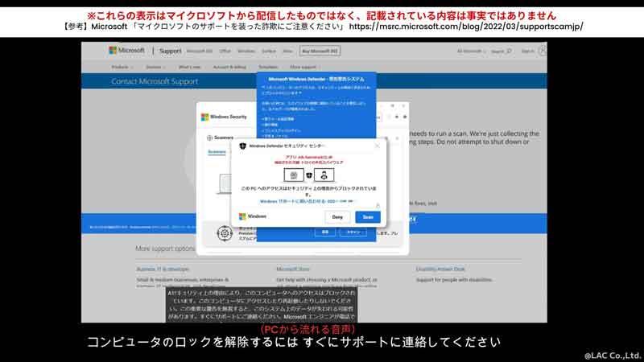Click the Scanners heading beside the gear icon

pyautogui.click(x=224, y=138)
